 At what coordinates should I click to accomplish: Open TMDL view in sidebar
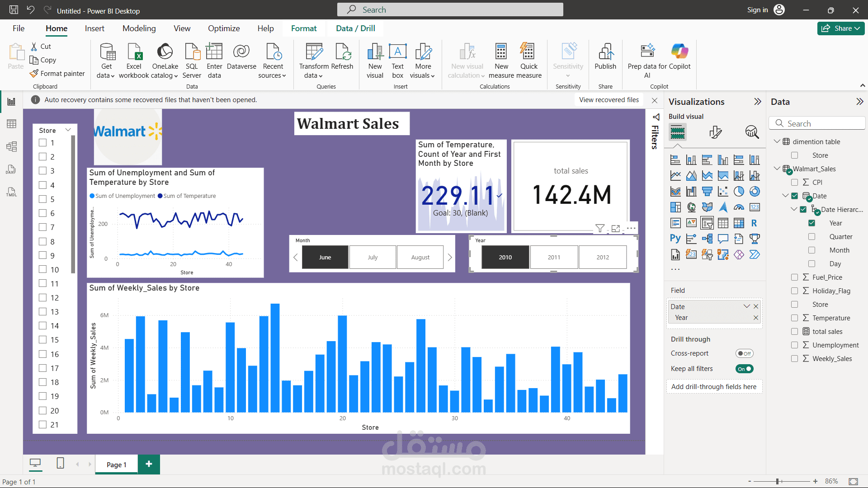point(11,192)
